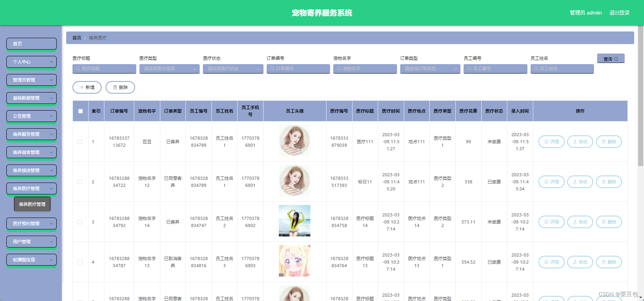644x301 pixels.
Task: Toggle the select-all checkbox in table header
Action: (x=80, y=111)
